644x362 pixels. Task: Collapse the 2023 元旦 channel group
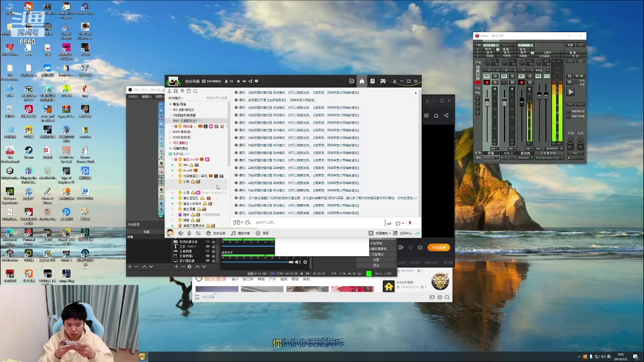[x=170, y=121]
